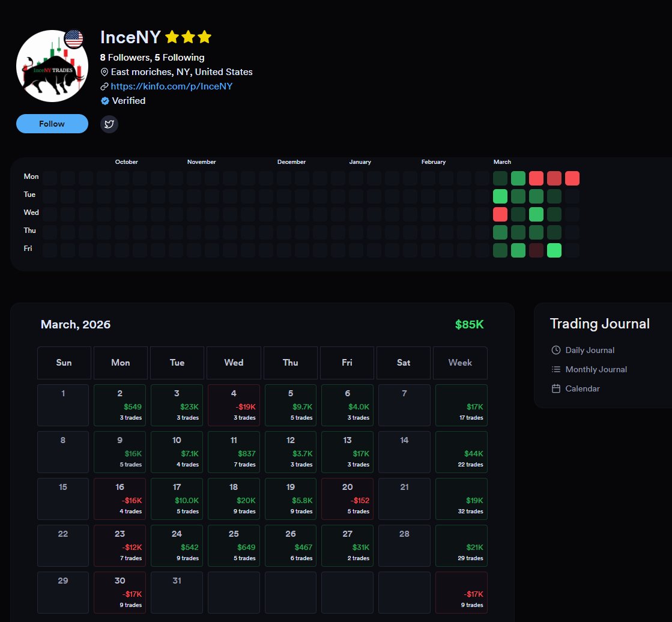Click East moriches, NY, United States text
Screen dimensions: 672x622
182,72
